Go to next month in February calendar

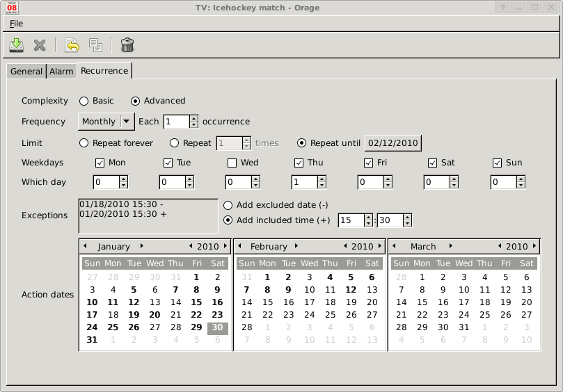(296, 246)
